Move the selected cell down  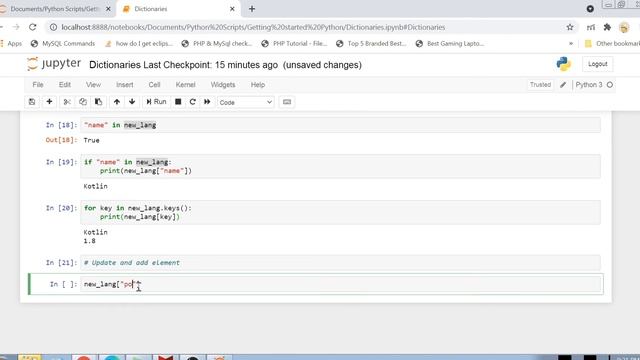(x=132, y=102)
